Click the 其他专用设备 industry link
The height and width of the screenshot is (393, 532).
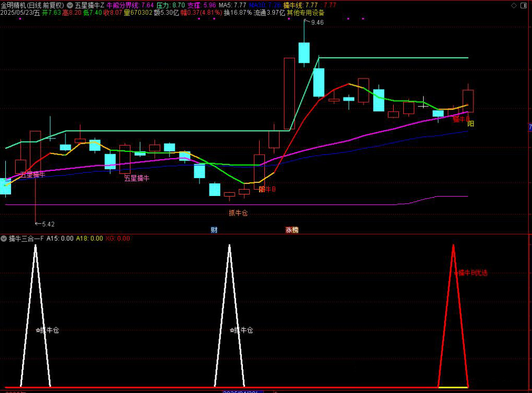[305, 13]
